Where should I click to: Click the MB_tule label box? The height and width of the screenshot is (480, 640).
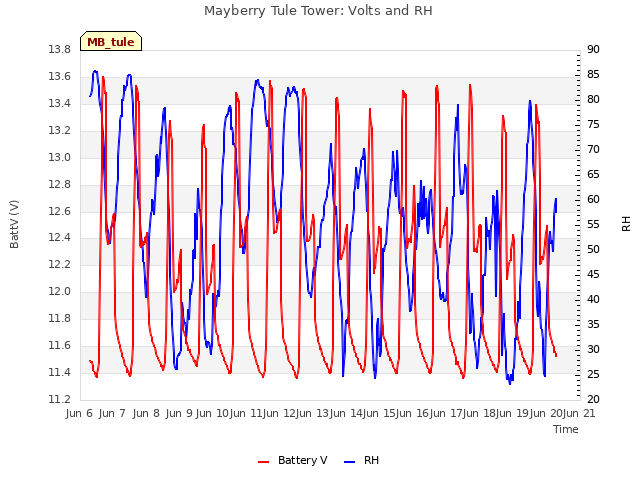111,41
